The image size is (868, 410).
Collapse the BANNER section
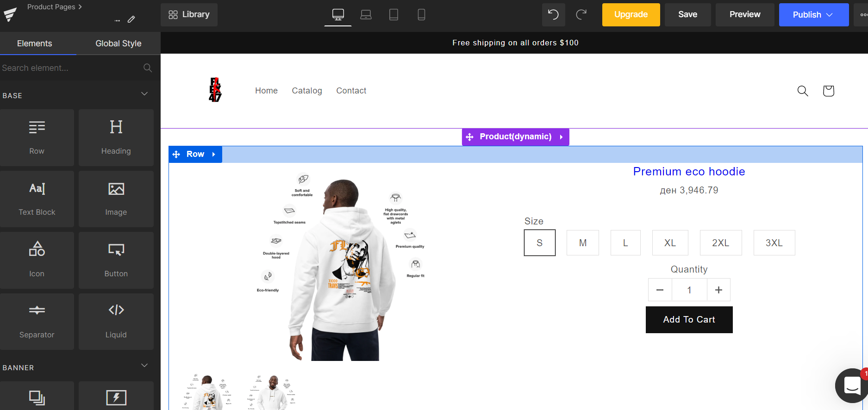144,366
